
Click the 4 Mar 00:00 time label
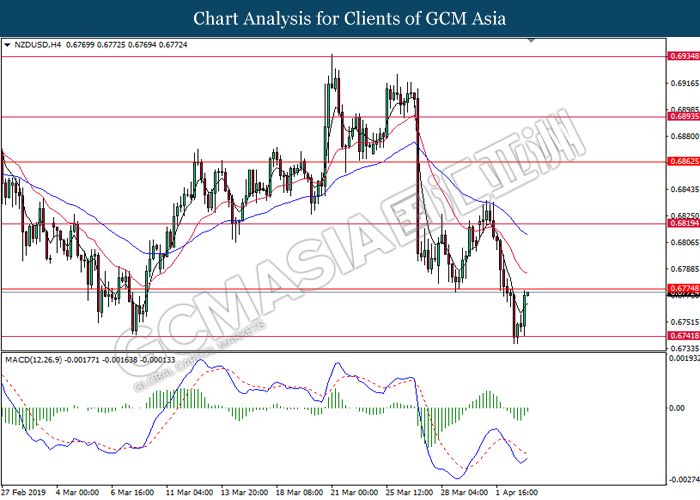click(x=77, y=492)
